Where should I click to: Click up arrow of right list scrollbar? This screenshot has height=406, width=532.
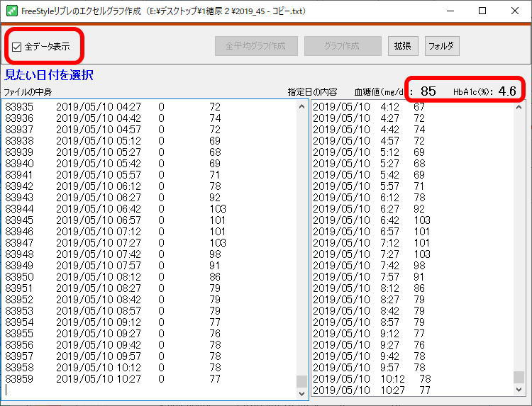(x=519, y=106)
